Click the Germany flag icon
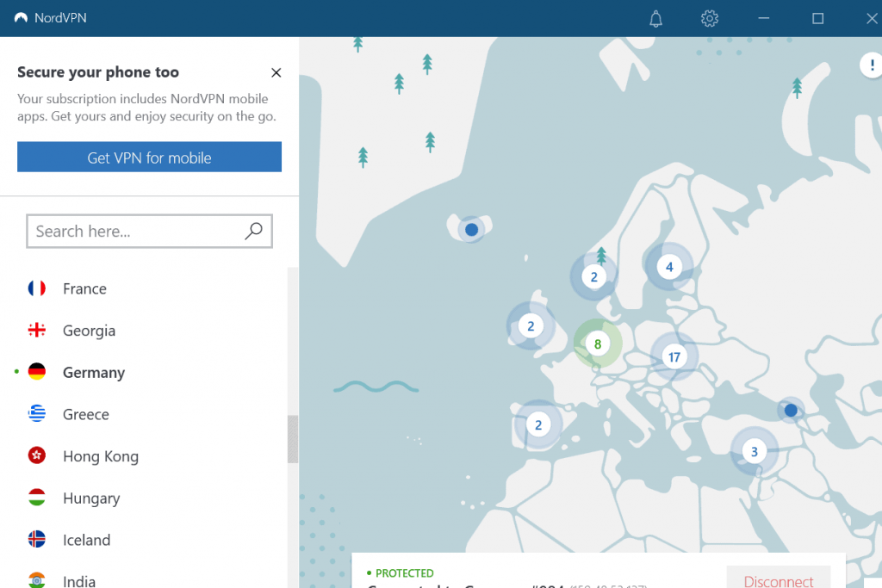882x588 pixels. click(x=35, y=372)
